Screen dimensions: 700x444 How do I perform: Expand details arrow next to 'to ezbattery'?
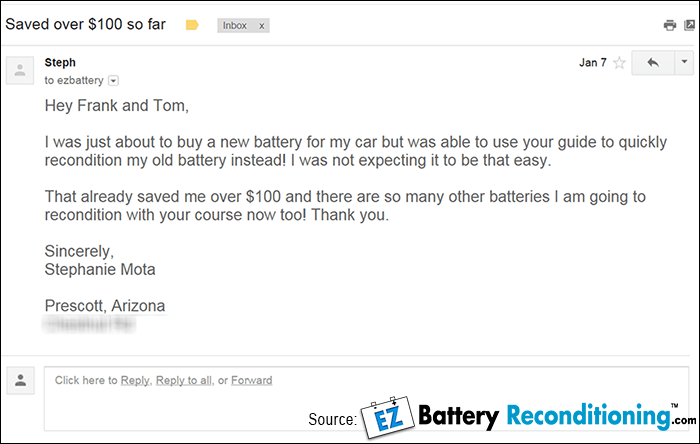[x=113, y=80]
